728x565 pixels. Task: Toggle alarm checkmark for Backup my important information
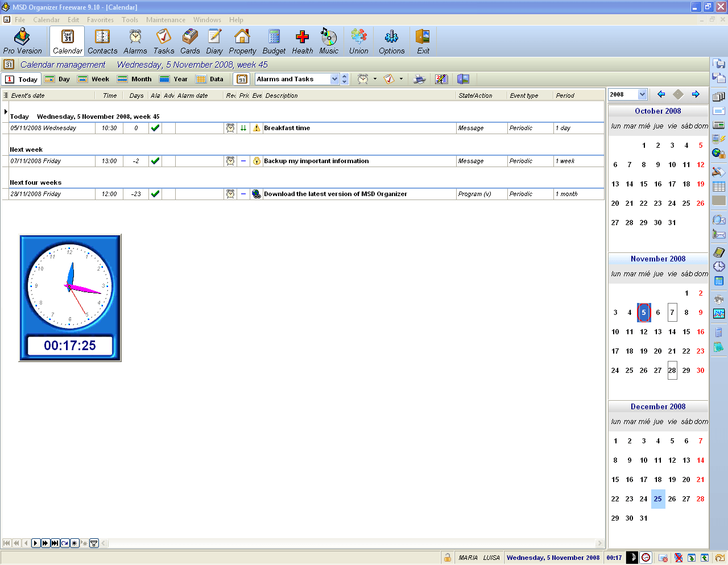click(155, 161)
